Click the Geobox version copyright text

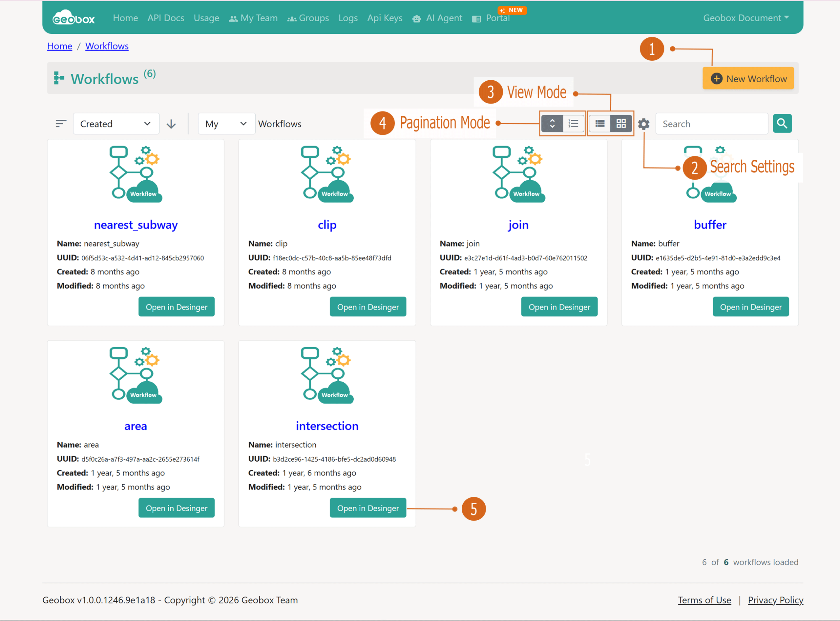(x=170, y=600)
